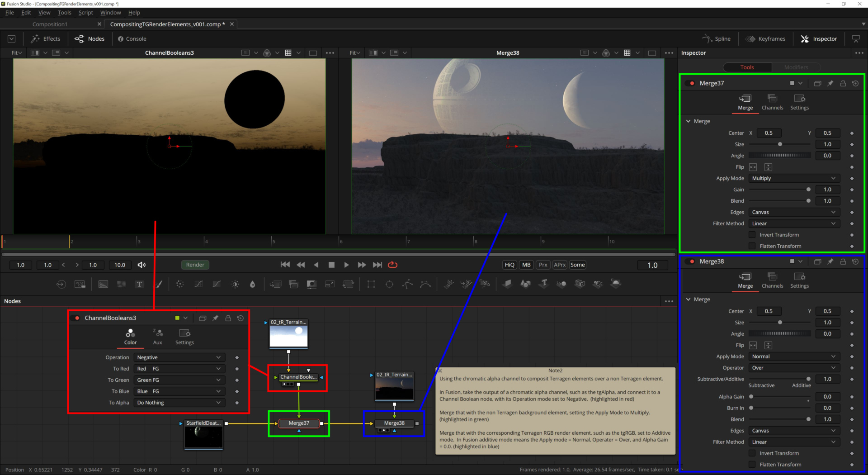Viewport: 868px width, 475px height.
Task: Open Merge38 Edges dropdown showing Canvas
Action: pos(794,431)
